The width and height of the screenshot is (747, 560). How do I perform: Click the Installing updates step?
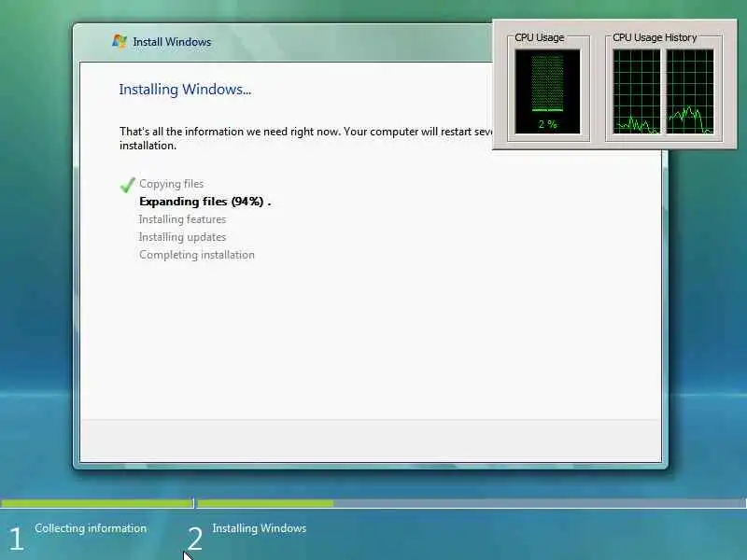[x=182, y=237]
